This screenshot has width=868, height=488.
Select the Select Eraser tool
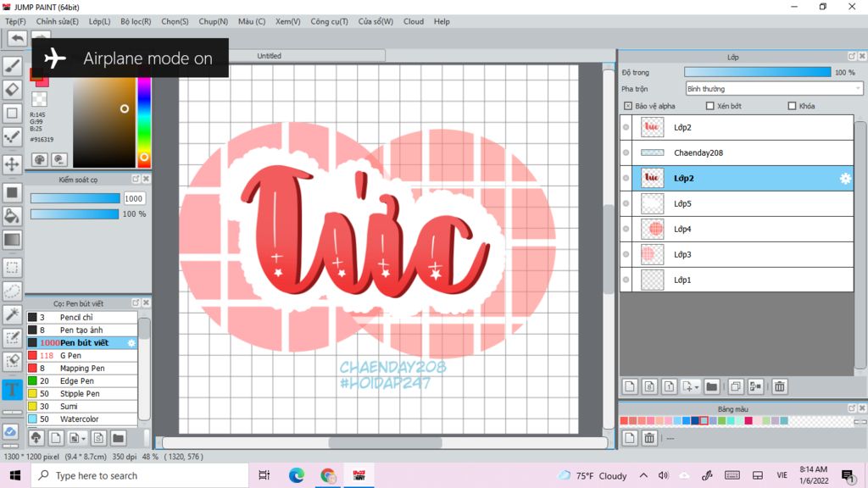(12, 361)
